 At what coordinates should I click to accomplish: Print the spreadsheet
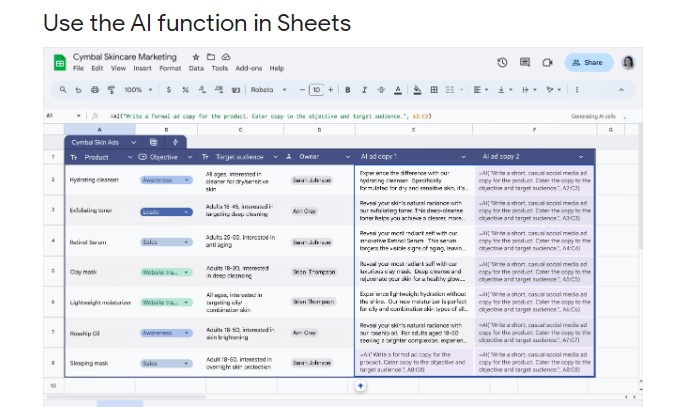point(95,90)
